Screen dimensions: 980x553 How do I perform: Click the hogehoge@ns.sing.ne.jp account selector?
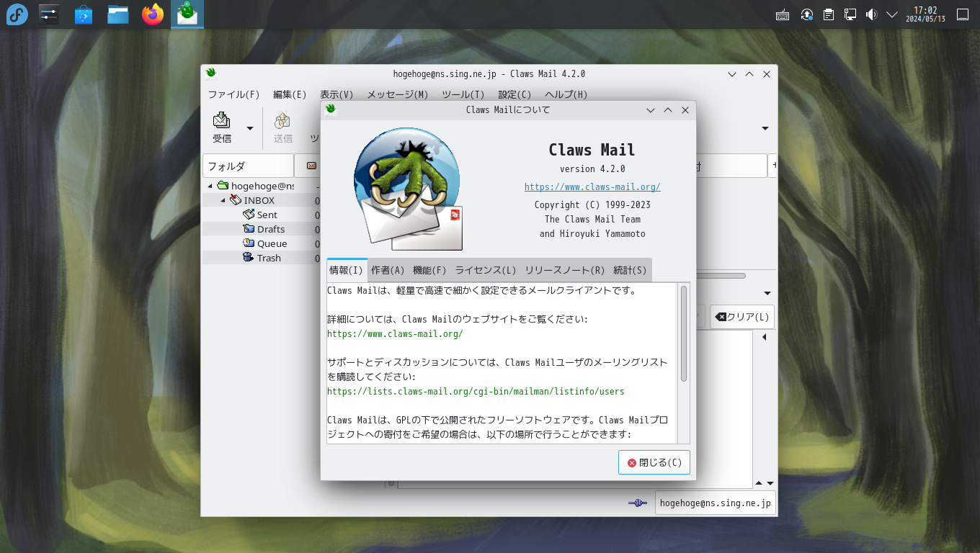click(x=715, y=503)
